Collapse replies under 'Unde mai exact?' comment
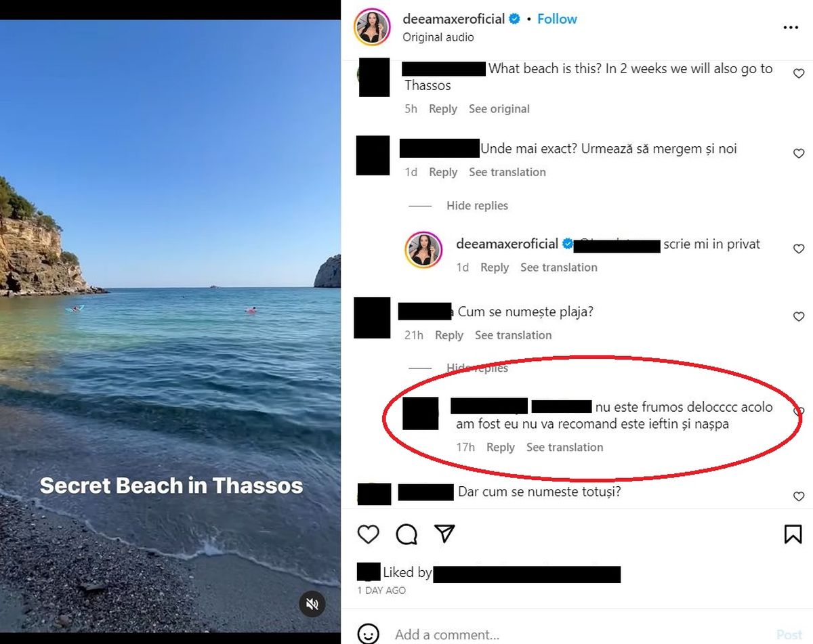 pyautogui.click(x=477, y=206)
